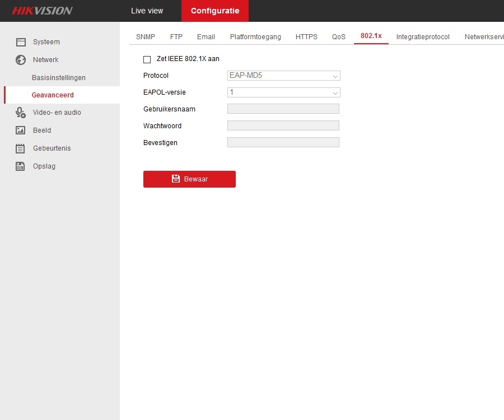This screenshot has width=504, height=420.
Task: Click the Gebruikersnaam input field
Action: pyautogui.click(x=283, y=109)
